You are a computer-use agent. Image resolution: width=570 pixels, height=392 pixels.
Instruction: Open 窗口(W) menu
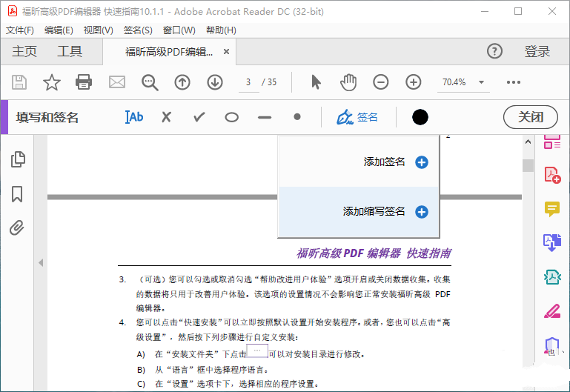[179, 30]
